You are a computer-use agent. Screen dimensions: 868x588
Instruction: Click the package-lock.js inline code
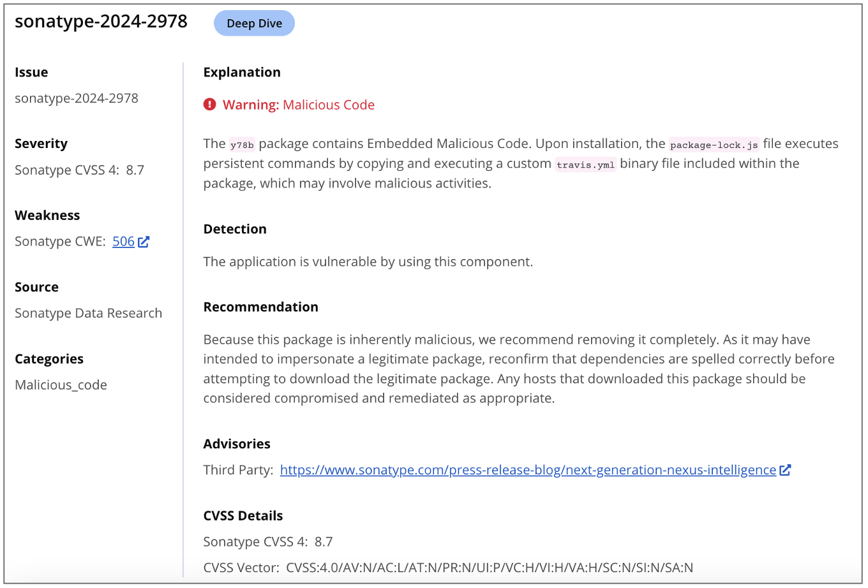coord(714,145)
